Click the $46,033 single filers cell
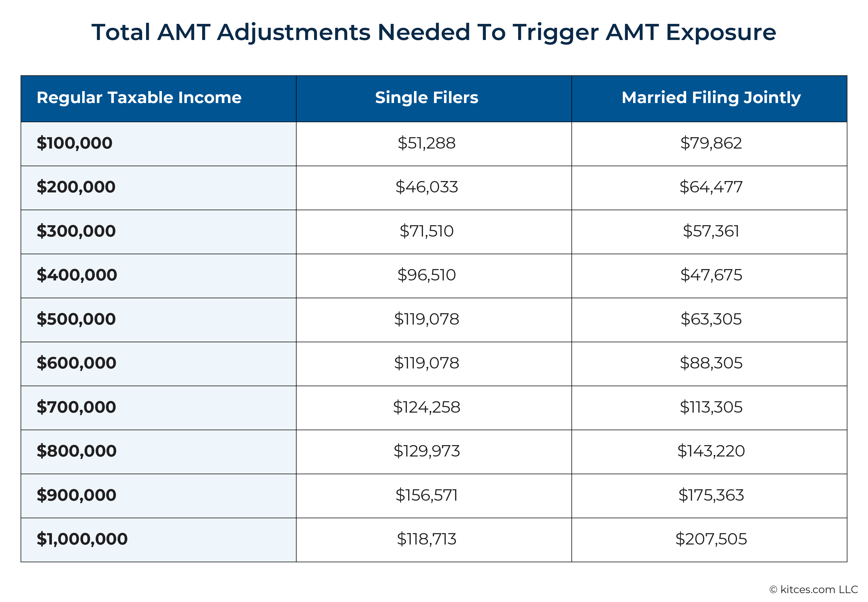The width and height of the screenshot is (868, 602). pos(434,188)
